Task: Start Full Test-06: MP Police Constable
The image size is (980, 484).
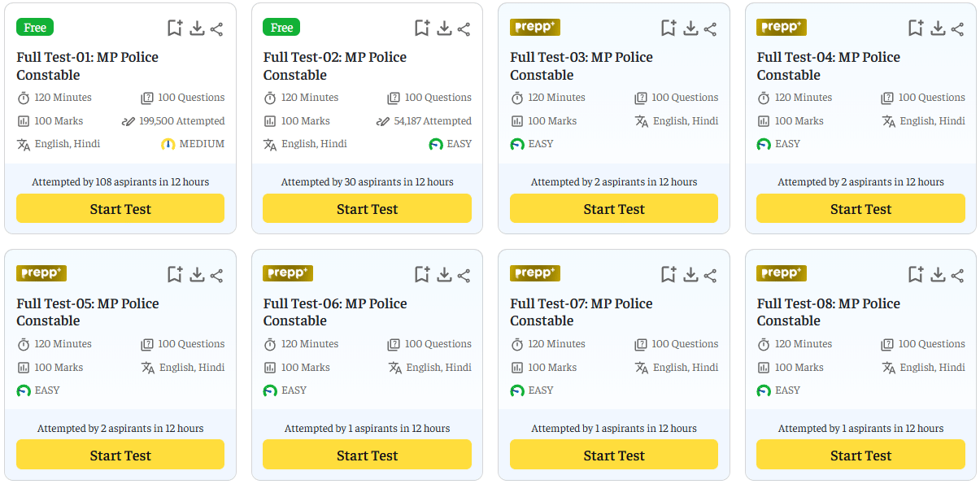Action: (x=367, y=455)
